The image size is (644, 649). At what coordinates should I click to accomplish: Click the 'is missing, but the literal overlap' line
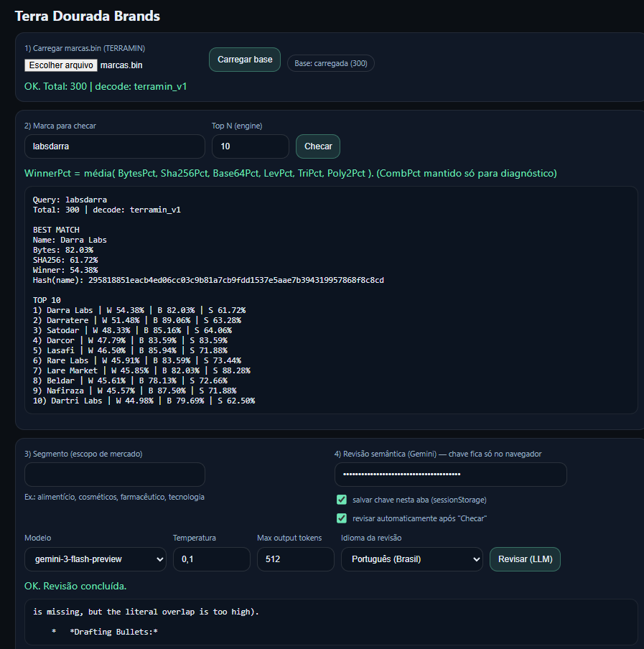point(146,612)
